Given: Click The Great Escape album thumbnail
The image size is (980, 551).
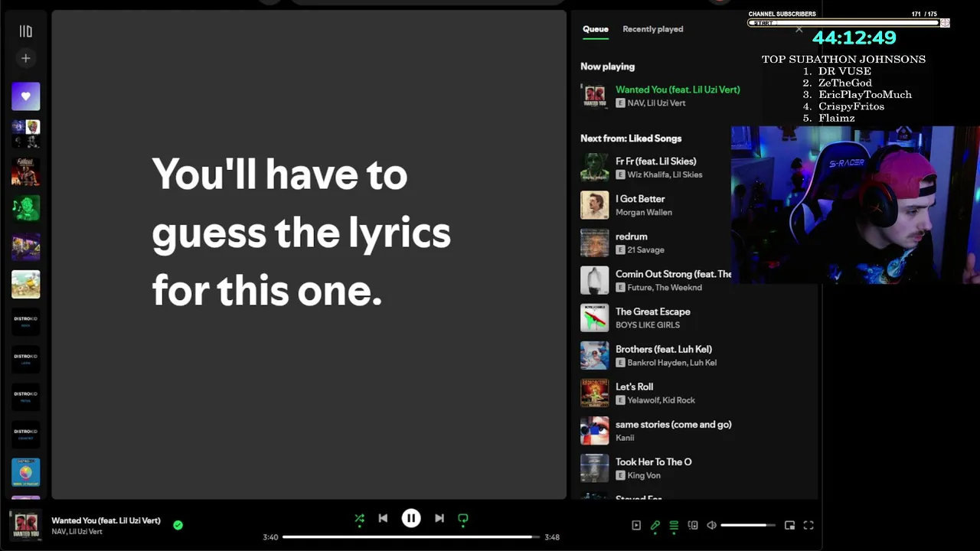Looking at the screenshot, I should (x=595, y=318).
